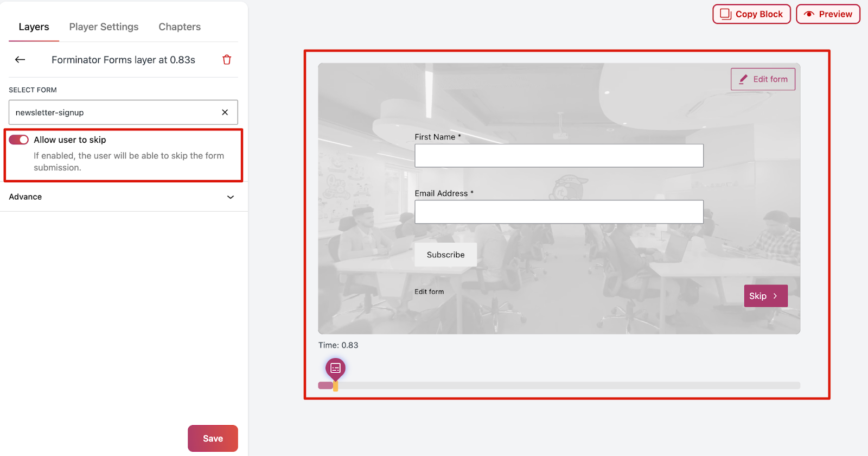
Task: Open the Chapters tab
Action: [x=180, y=27]
